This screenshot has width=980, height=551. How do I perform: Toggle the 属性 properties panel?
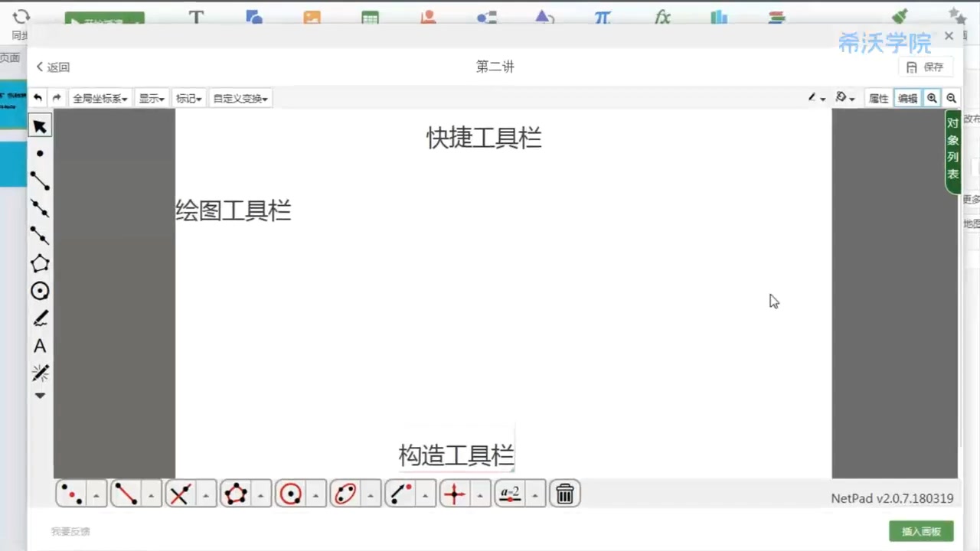[x=878, y=98]
